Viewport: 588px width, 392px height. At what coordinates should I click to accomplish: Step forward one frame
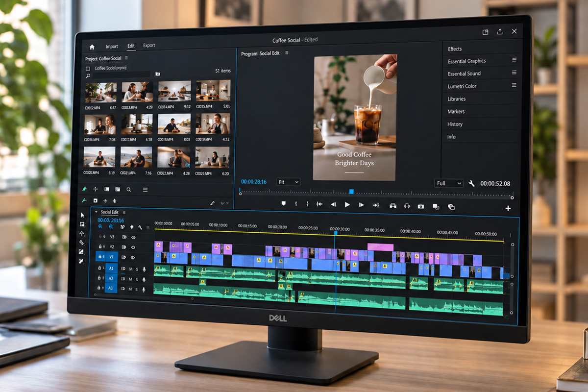pos(361,205)
